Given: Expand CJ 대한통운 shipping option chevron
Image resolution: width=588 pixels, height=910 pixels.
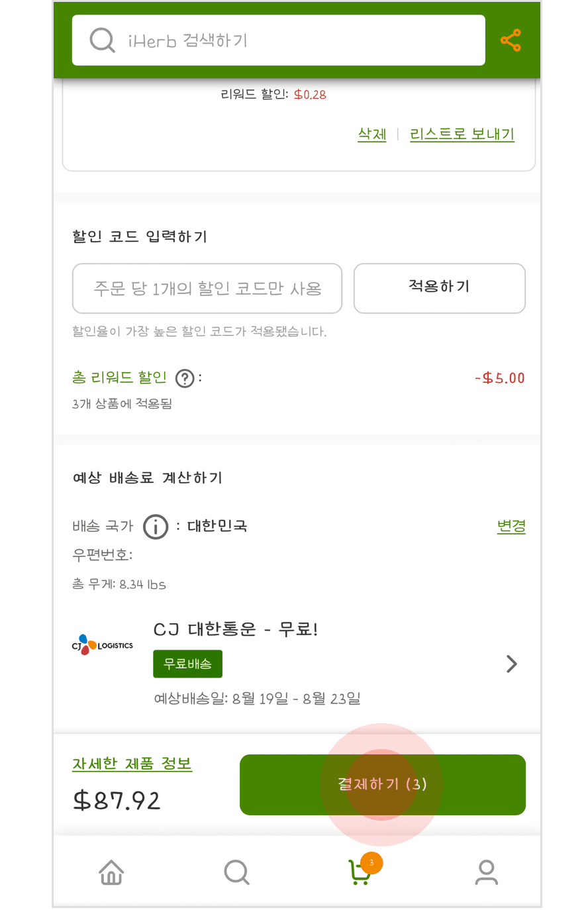Looking at the screenshot, I should (511, 664).
